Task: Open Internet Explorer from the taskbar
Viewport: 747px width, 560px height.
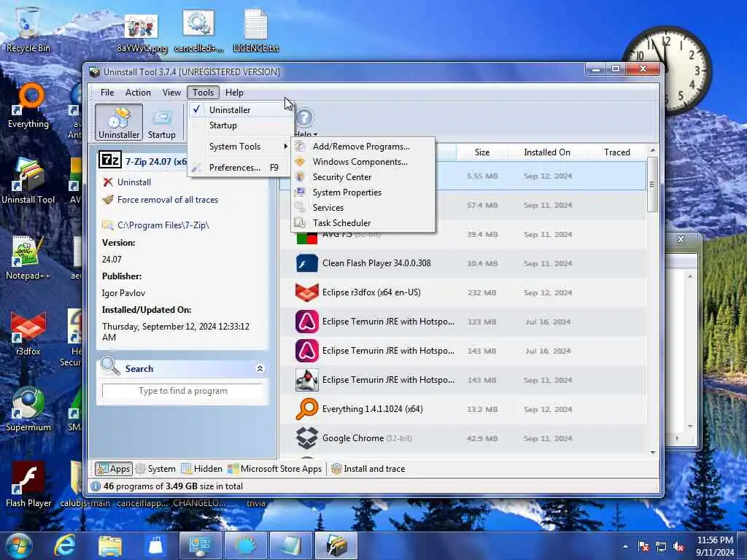Action: (x=64, y=545)
